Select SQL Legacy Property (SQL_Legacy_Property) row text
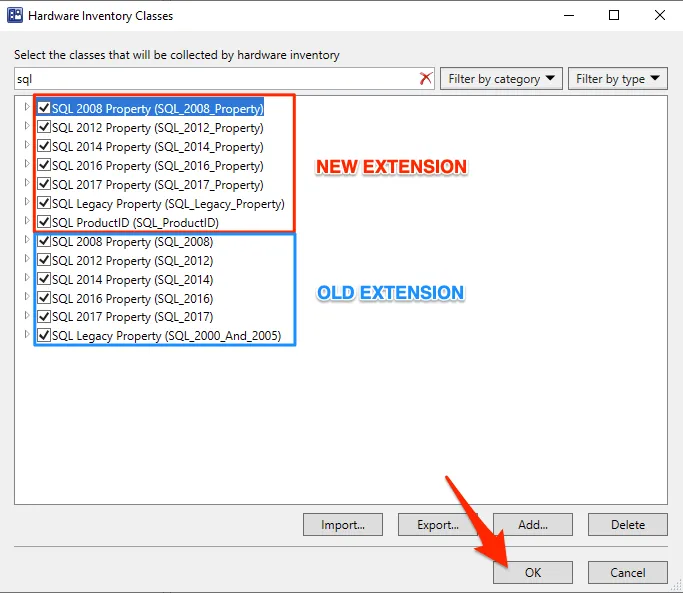The width and height of the screenshot is (683, 593). click(168, 204)
